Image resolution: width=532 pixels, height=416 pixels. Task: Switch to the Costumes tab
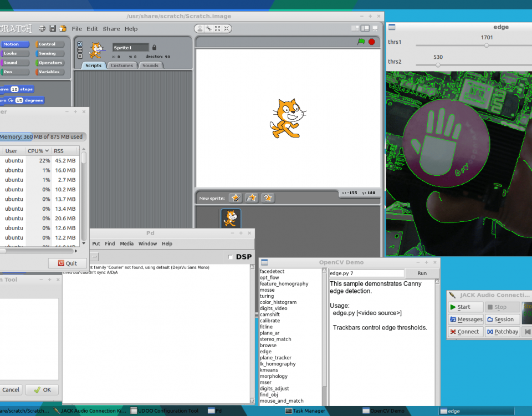coord(122,65)
